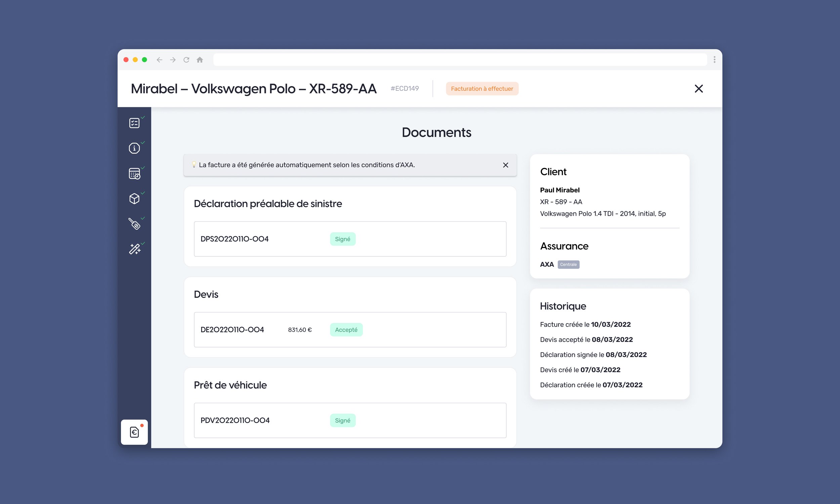The height and width of the screenshot is (504, 840).
Task: Select history entry Devis accepté le 08/03/2022
Action: (586, 340)
